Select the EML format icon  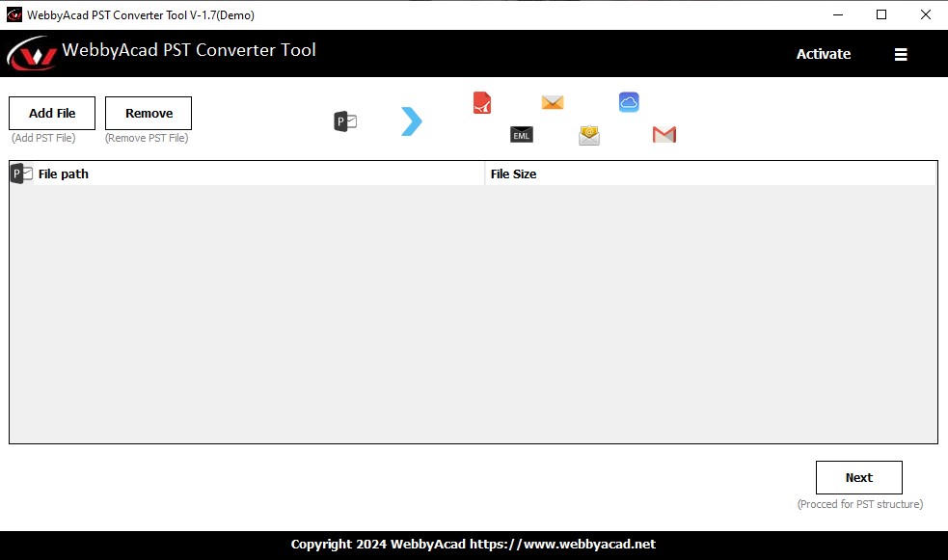[521, 135]
